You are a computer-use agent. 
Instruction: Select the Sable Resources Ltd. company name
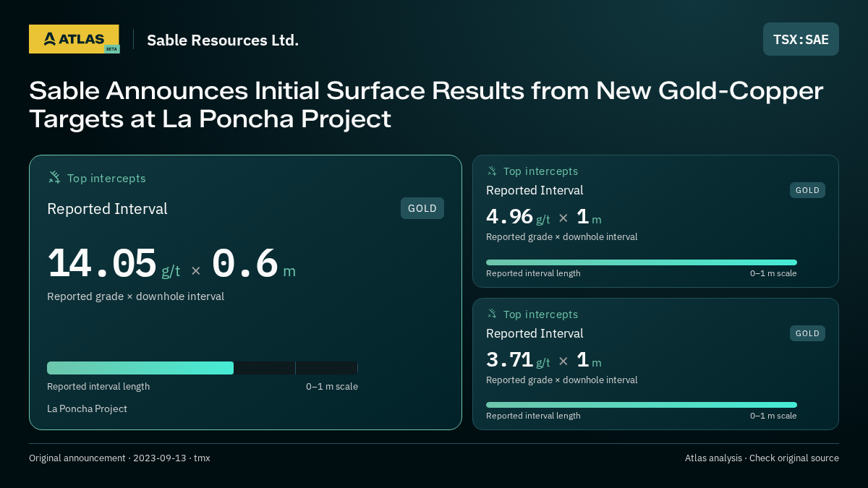(x=223, y=40)
